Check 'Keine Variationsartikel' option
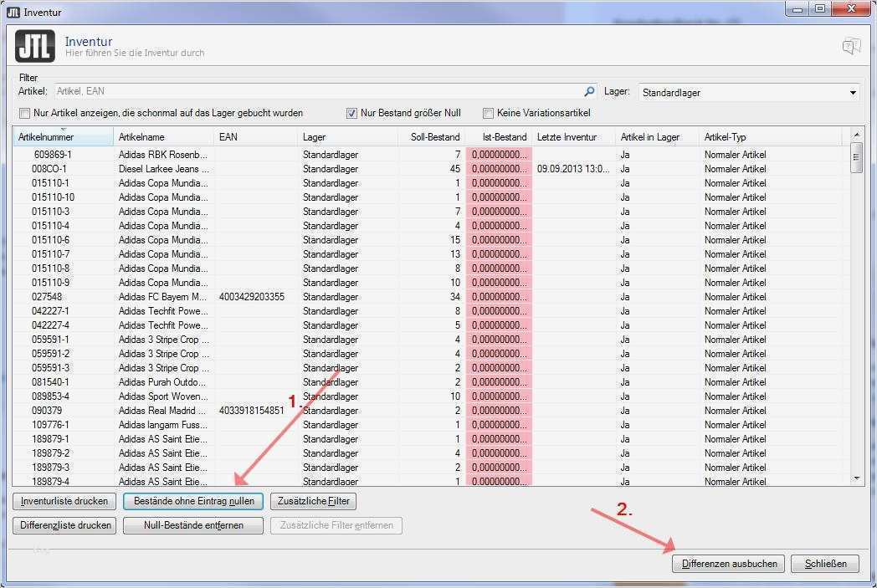 pyautogui.click(x=488, y=114)
